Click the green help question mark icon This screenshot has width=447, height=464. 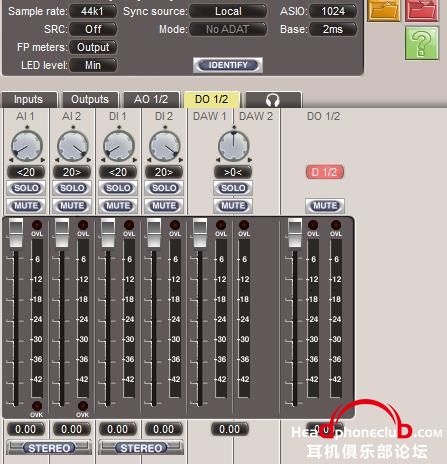(421, 43)
